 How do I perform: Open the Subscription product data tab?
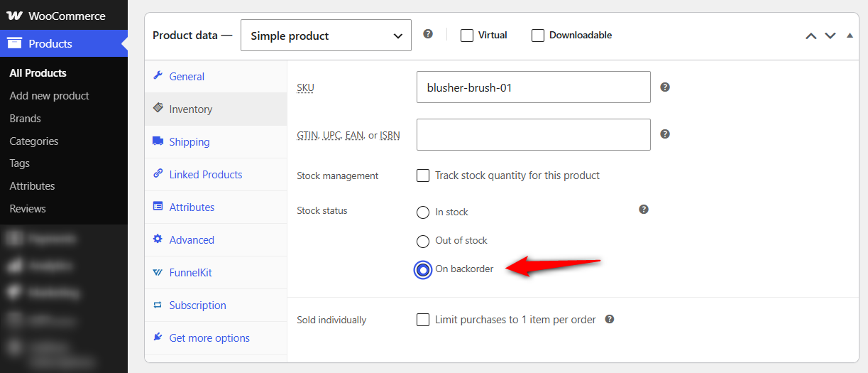coord(216,306)
